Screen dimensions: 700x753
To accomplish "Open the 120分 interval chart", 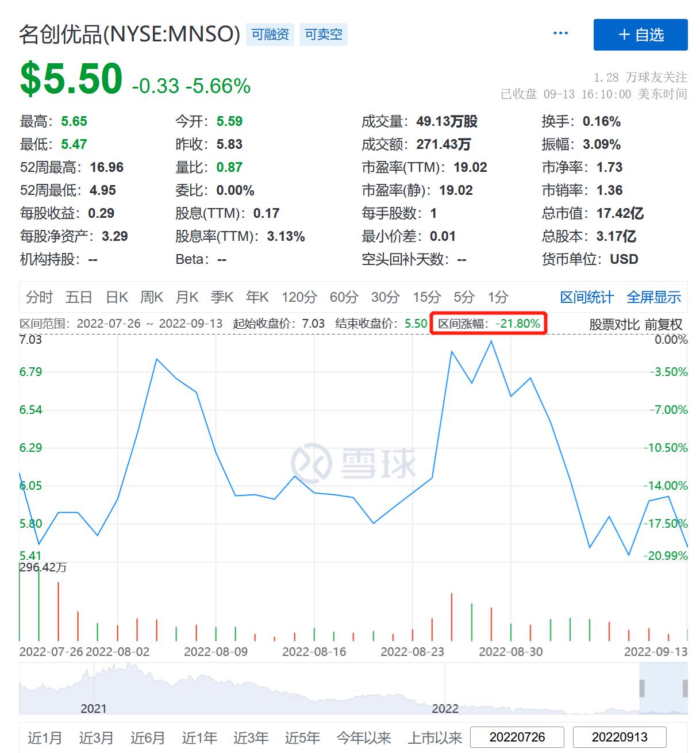I will (x=299, y=297).
